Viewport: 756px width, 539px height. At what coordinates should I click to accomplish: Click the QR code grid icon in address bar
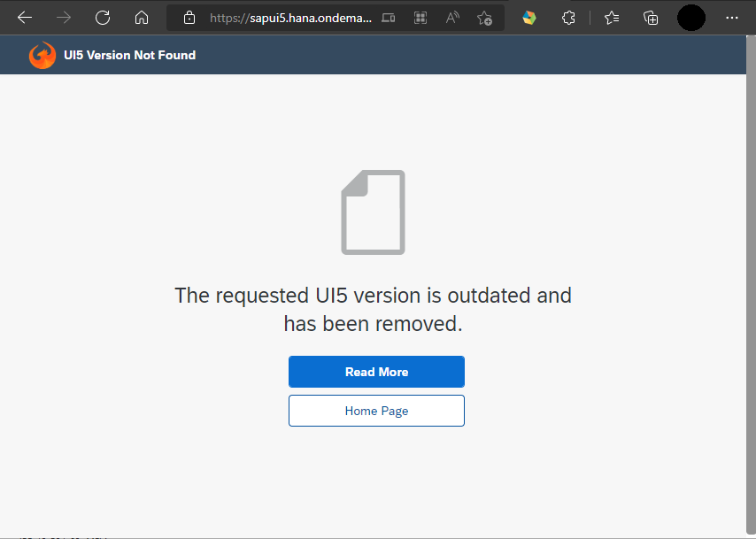pos(420,19)
